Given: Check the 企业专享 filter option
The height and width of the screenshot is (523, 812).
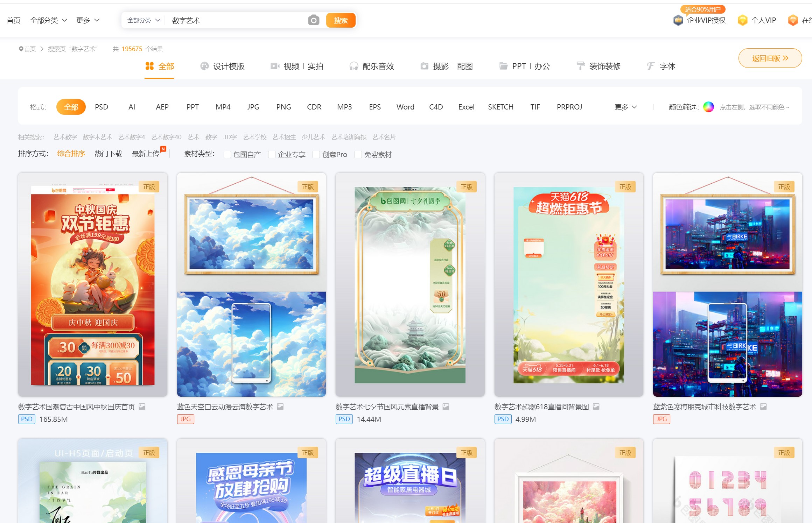Looking at the screenshot, I should pos(272,154).
